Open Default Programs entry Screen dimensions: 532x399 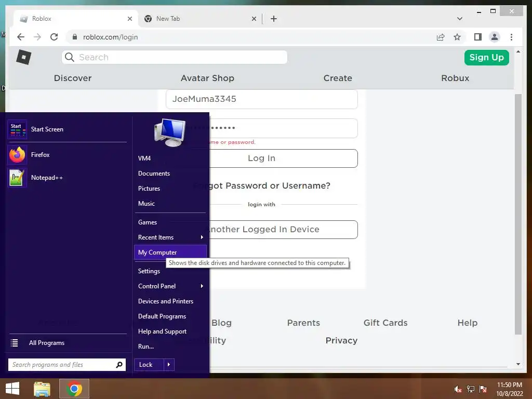(170, 316)
